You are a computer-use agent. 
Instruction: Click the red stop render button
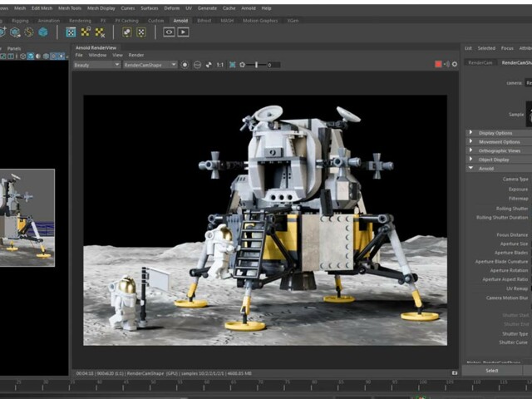pos(438,64)
